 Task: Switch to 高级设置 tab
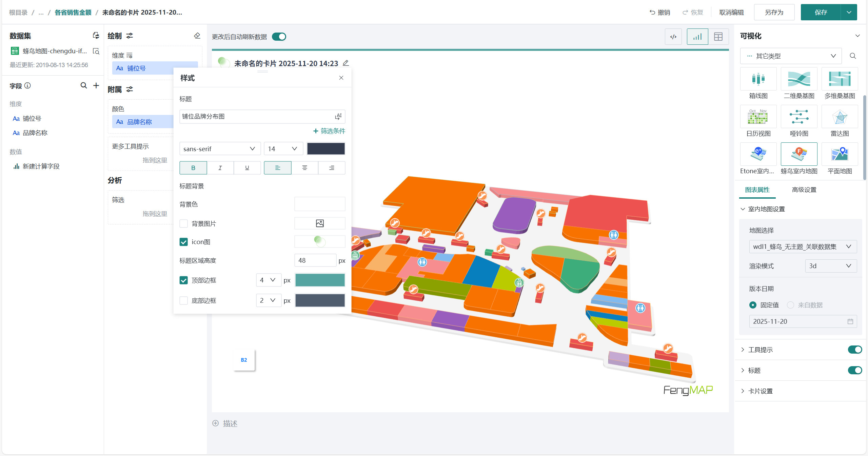click(x=804, y=190)
